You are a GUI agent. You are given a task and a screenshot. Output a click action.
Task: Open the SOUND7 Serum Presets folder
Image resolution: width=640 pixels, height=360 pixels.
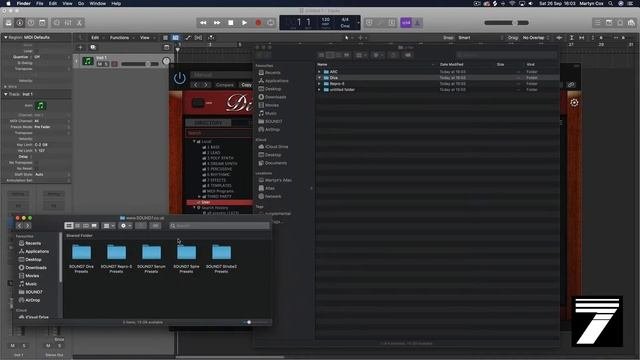pyautogui.click(x=151, y=258)
